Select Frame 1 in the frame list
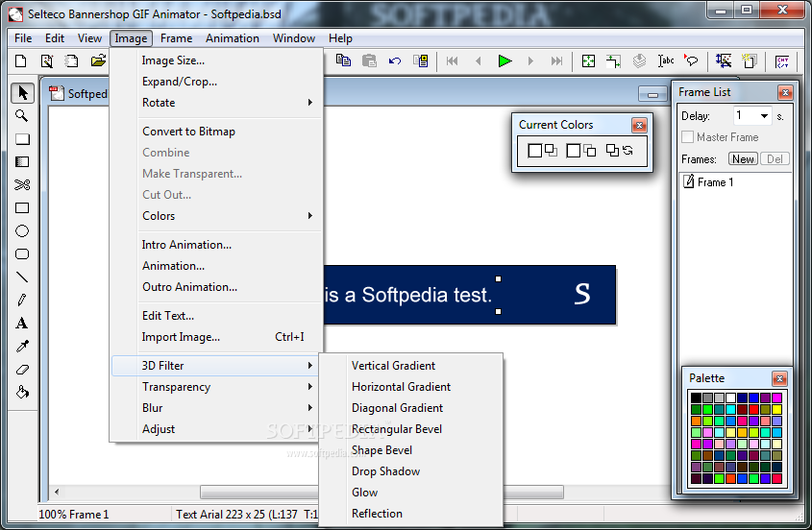Image resolution: width=812 pixels, height=530 pixels. (708, 182)
